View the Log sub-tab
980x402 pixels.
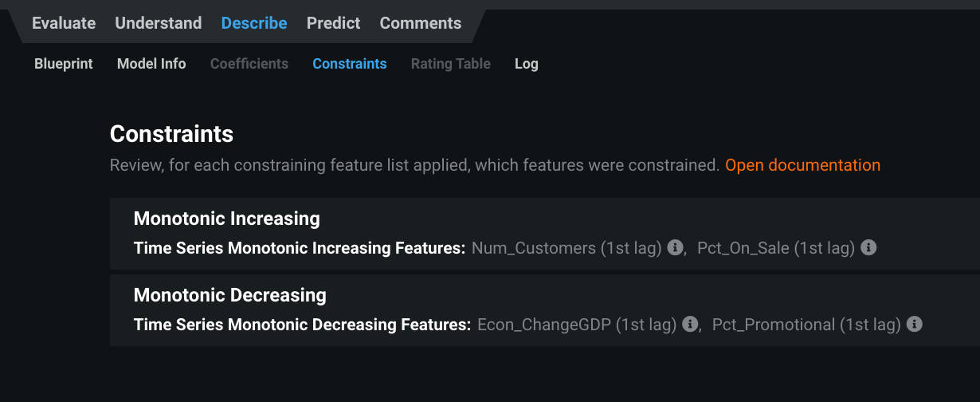[527, 64]
